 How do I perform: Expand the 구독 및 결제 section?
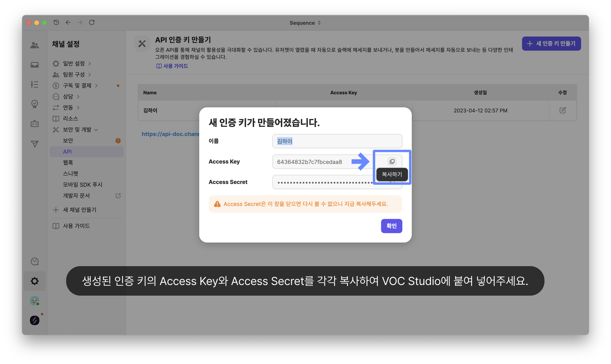[x=77, y=86]
